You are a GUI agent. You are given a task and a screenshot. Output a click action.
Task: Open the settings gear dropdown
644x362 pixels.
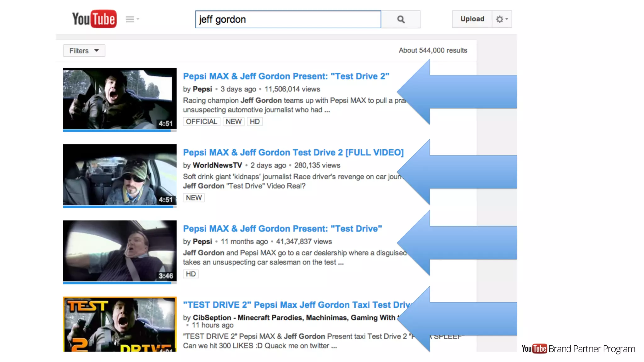pyautogui.click(x=502, y=19)
